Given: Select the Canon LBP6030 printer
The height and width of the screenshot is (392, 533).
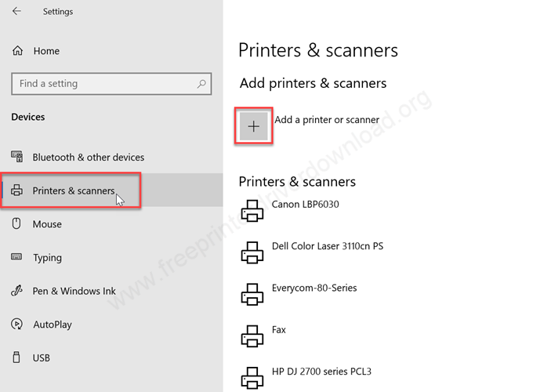Looking at the screenshot, I should tap(305, 205).
